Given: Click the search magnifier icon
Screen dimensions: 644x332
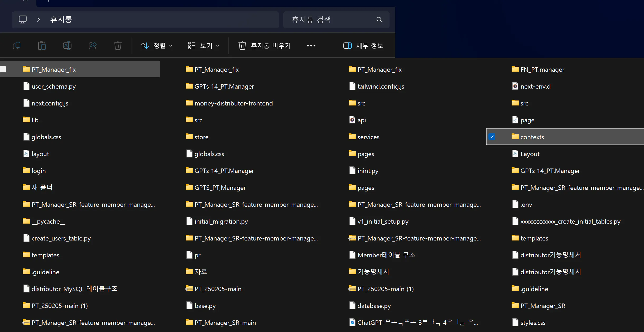Looking at the screenshot, I should [x=379, y=20].
